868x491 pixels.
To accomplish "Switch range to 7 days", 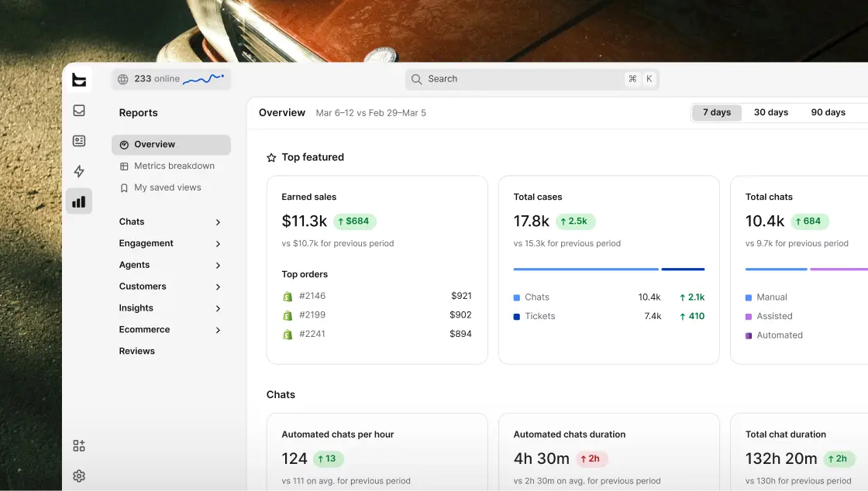I will click(x=717, y=112).
